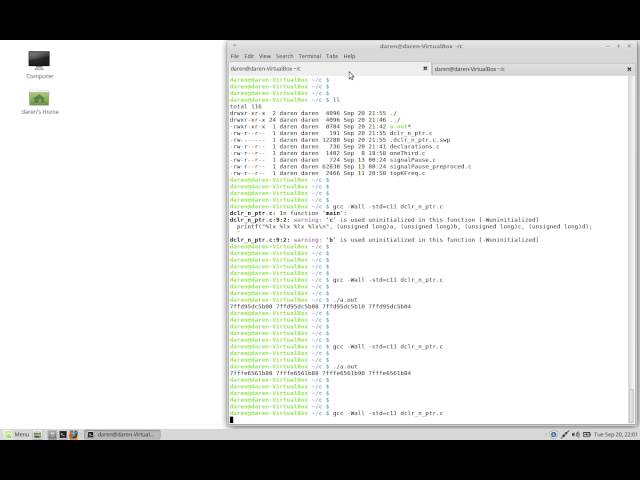The image size is (640, 480).
Task: Open the Menu button on the panel
Action: point(17,435)
